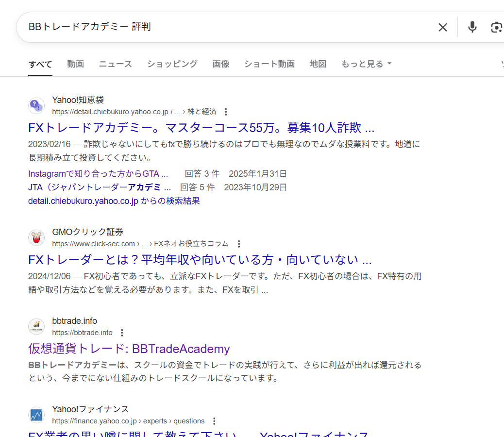
Task: Click the 2023年10月29日 date text
Action: (255, 187)
